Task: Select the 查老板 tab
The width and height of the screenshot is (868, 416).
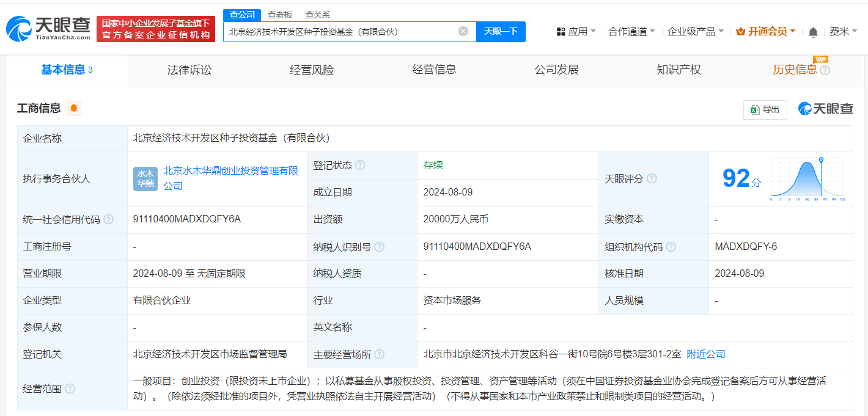Action: 280,14
